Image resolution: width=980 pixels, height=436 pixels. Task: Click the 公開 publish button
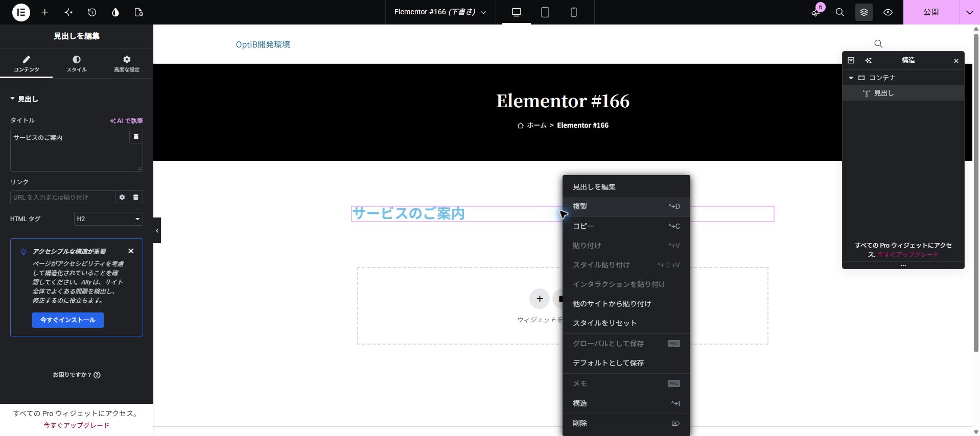(931, 12)
